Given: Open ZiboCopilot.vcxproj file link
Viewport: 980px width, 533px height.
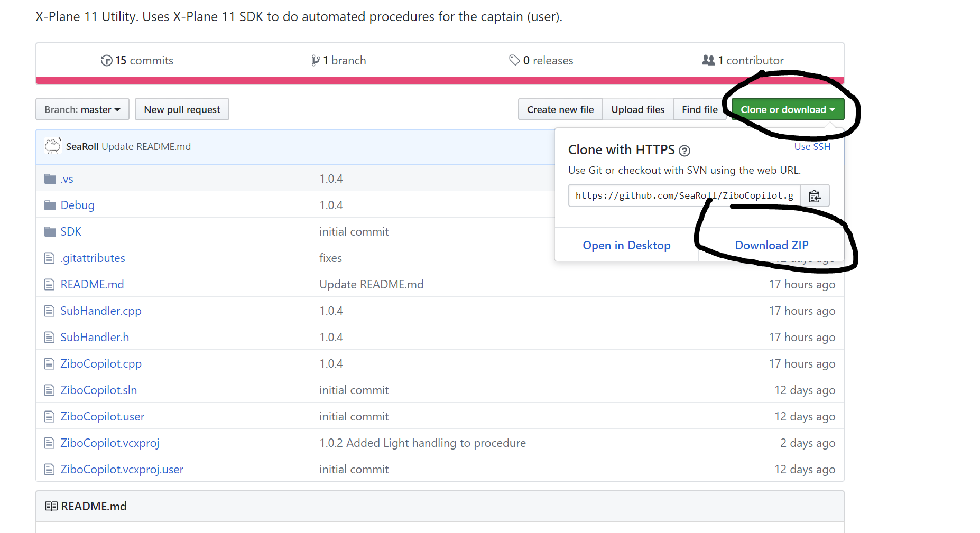Looking at the screenshot, I should [109, 443].
